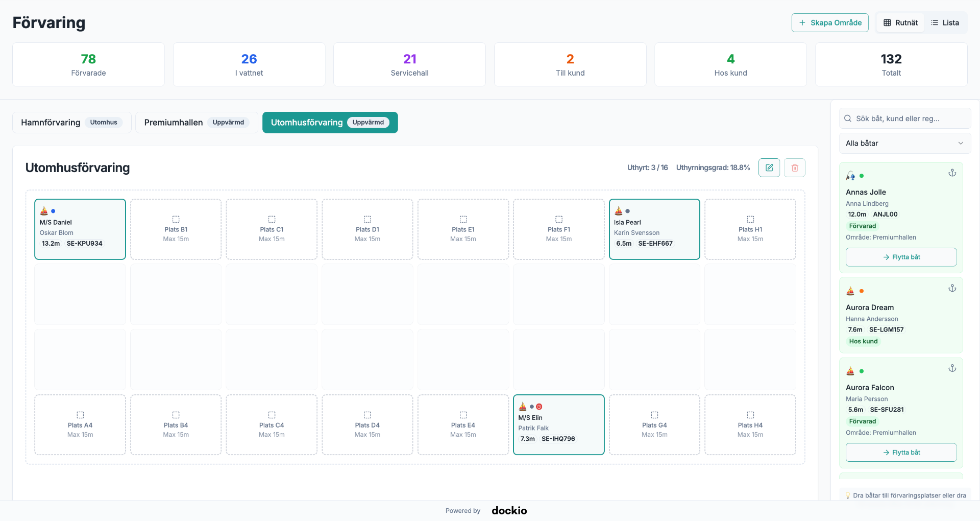This screenshot has height=521, width=980.
Task: Click the search magnifier icon
Action: (848, 119)
